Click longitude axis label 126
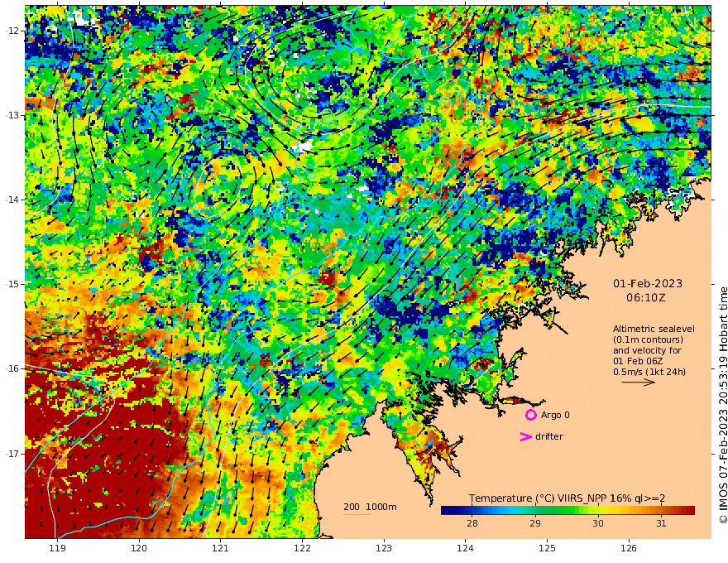This screenshot has height=563, width=728. pyautogui.click(x=629, y=549)
